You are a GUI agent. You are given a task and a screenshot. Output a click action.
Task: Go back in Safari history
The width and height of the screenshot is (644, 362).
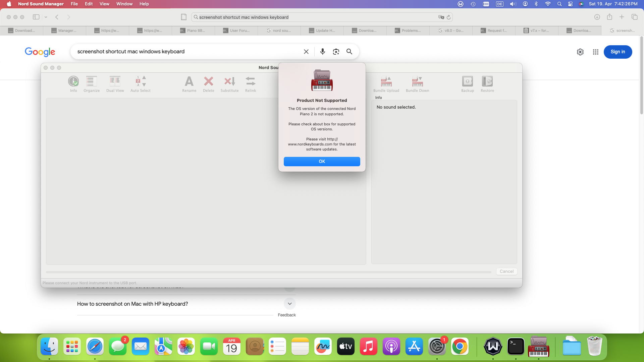click(57, 17)
